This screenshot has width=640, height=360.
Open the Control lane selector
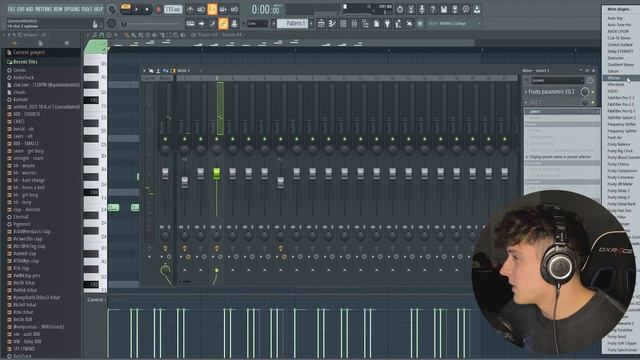coord(95,300)
